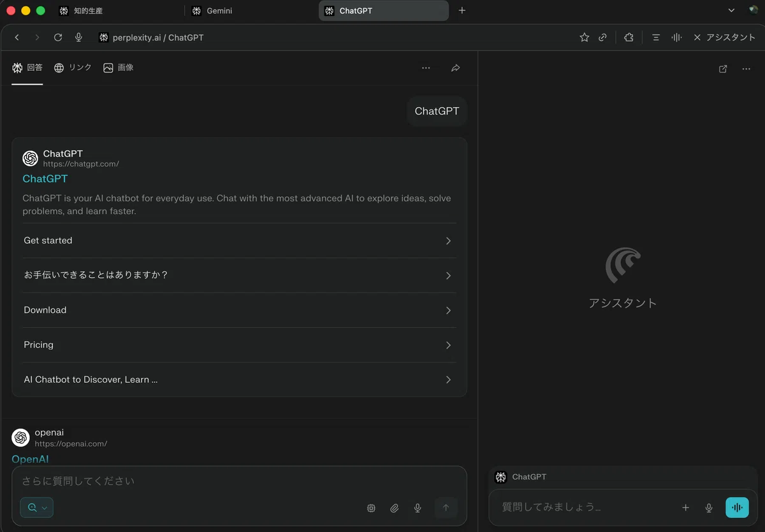The height and width of the screenshot is (532, 765).
Task: Attach a file with the paperclip icon
Action: [395, 508]
